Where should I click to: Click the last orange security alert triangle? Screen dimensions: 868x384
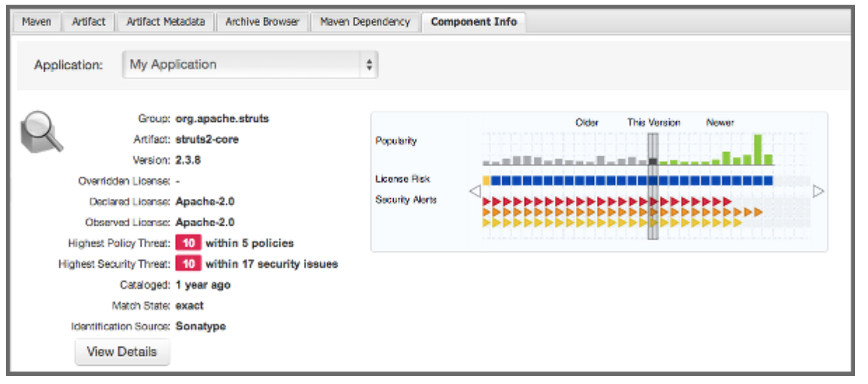pyautogui.click(x=758, y=212)
